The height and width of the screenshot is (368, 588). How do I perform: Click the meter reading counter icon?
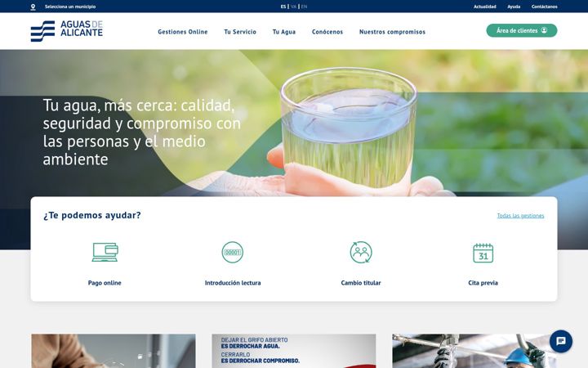click(x=233, y=253)
